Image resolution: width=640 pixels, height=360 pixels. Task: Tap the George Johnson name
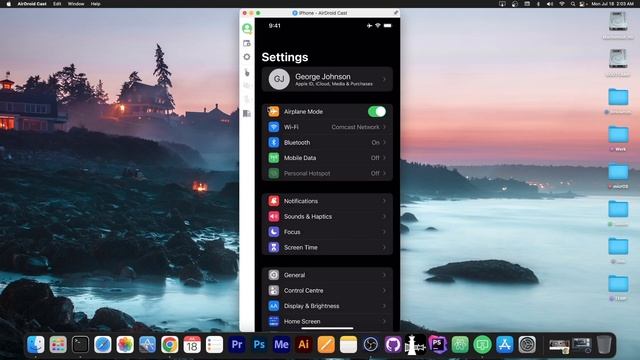point(323,76)
